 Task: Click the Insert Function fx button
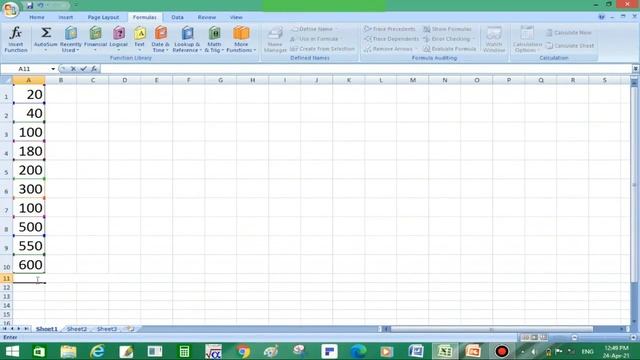16,39
